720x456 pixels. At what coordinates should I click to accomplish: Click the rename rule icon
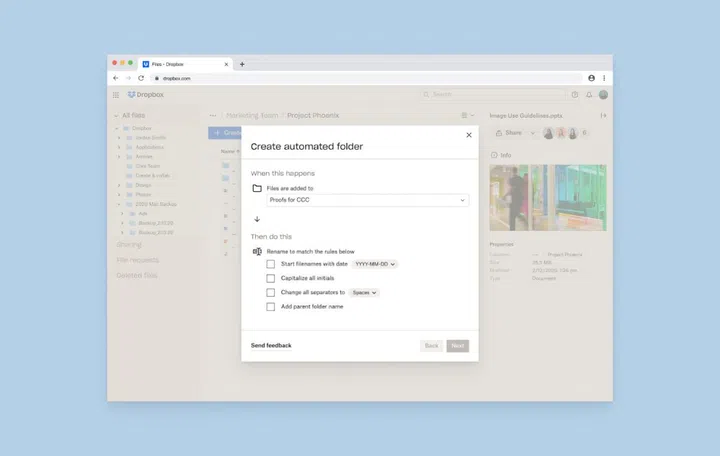[x=257, y=251]
